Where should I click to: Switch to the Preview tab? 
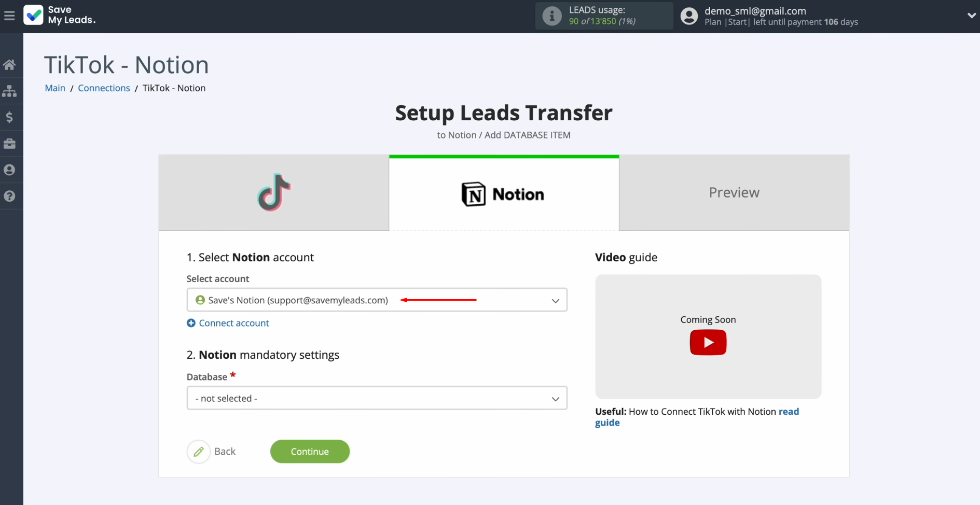734,192
